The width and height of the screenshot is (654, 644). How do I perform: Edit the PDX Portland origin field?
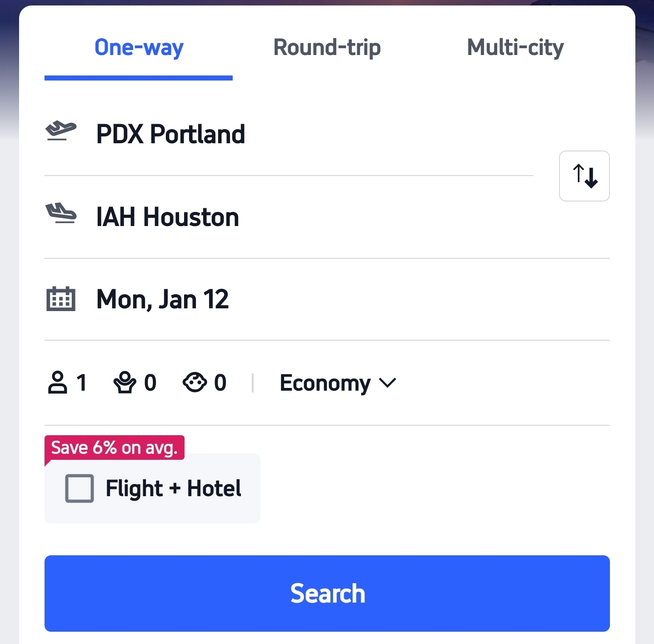[x=171, y=134]
